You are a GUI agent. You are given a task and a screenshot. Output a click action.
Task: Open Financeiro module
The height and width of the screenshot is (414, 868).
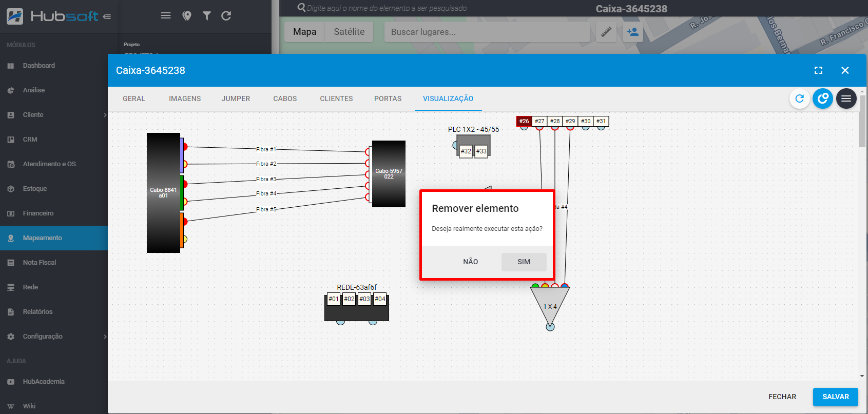tap(54, 213)
